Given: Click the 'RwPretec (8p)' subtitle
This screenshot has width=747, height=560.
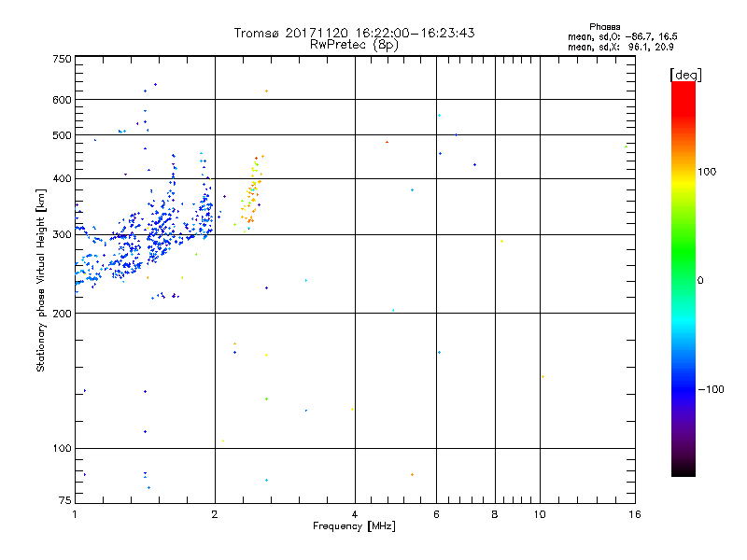Looking at the screenshot, I should [354, 45].
